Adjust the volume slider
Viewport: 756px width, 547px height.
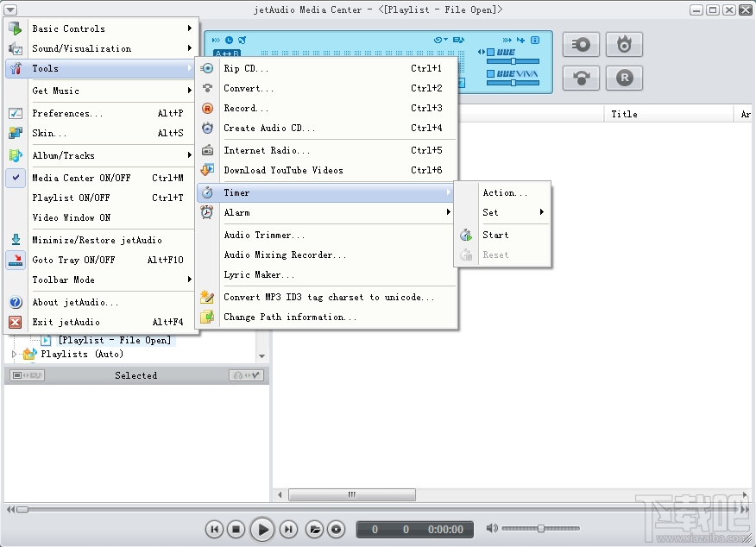coord(541,529)
